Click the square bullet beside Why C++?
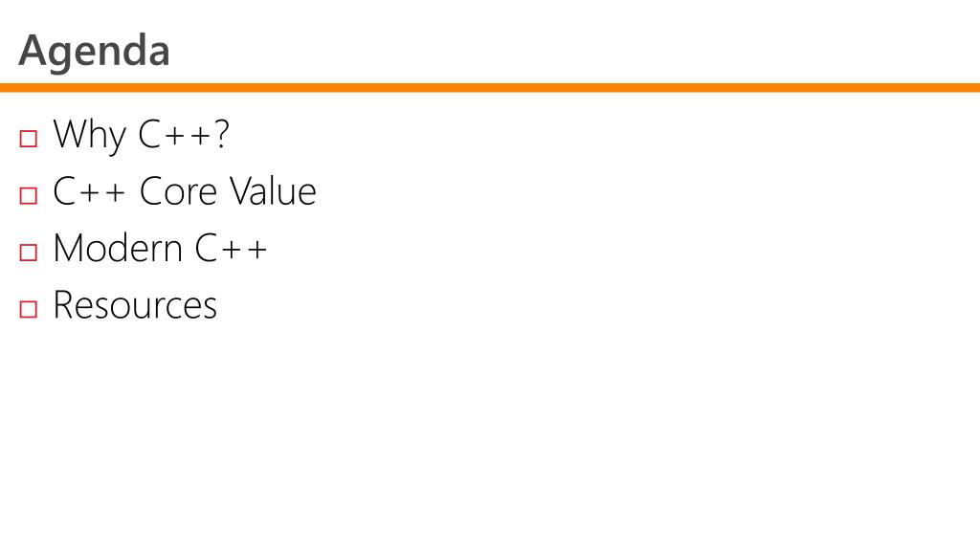The width and height of the screenshot is (980, 551). pyautogui.click(x=28, y=138)
